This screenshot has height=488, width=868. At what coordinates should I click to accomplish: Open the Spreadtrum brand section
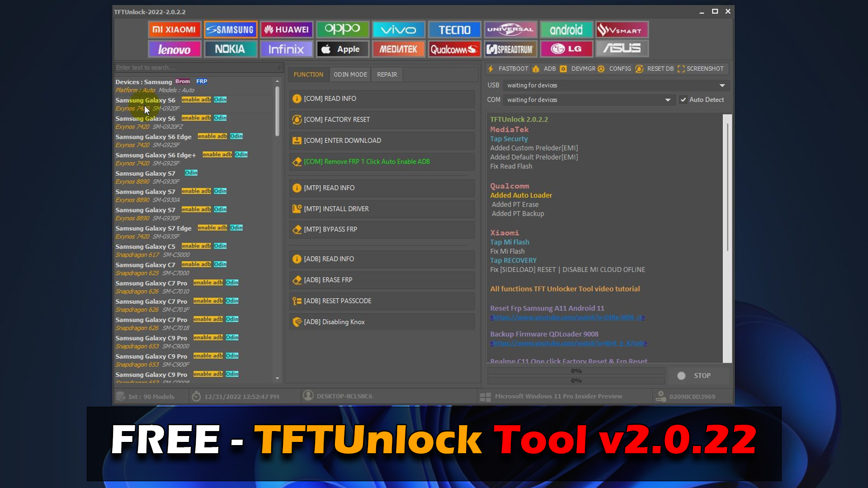(510, 49)
